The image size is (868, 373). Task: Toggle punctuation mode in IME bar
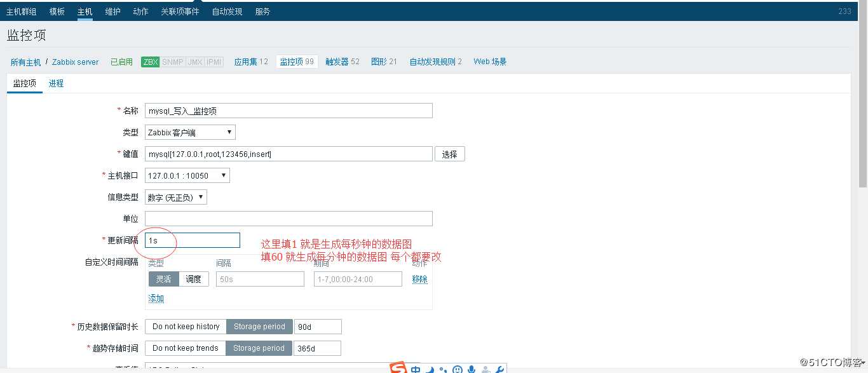pos(443,370)
